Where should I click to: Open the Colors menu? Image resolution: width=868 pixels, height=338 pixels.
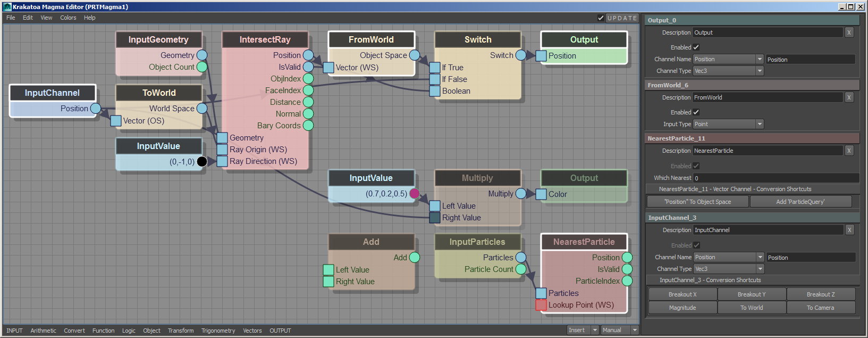(x=68, y=18)
